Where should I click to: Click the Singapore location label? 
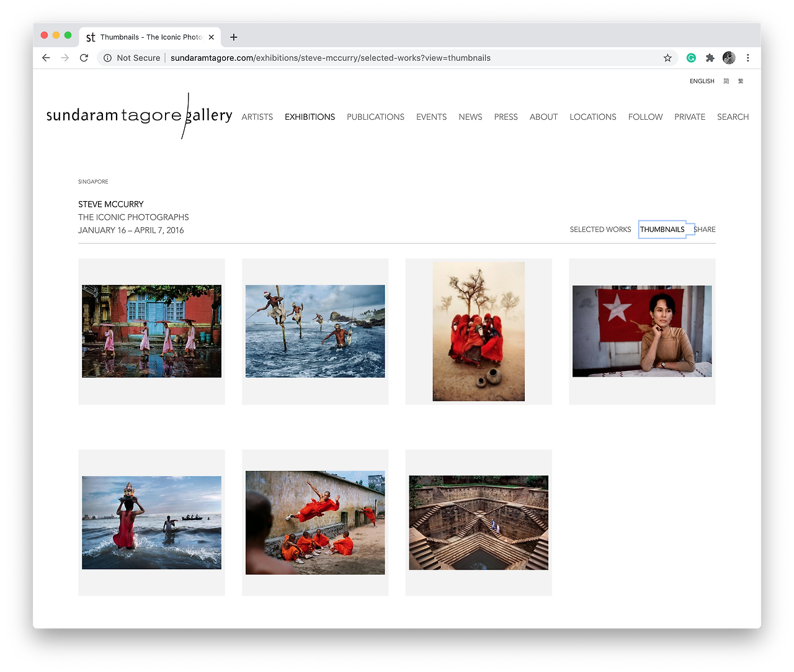point(93,182)
